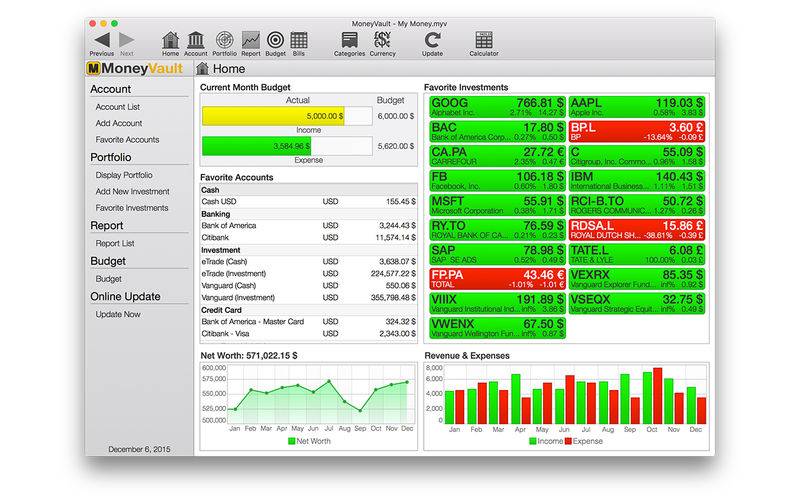Viewport: 800px width, 500px height.
Task: Open the Report chart icon
Action: 250,39
